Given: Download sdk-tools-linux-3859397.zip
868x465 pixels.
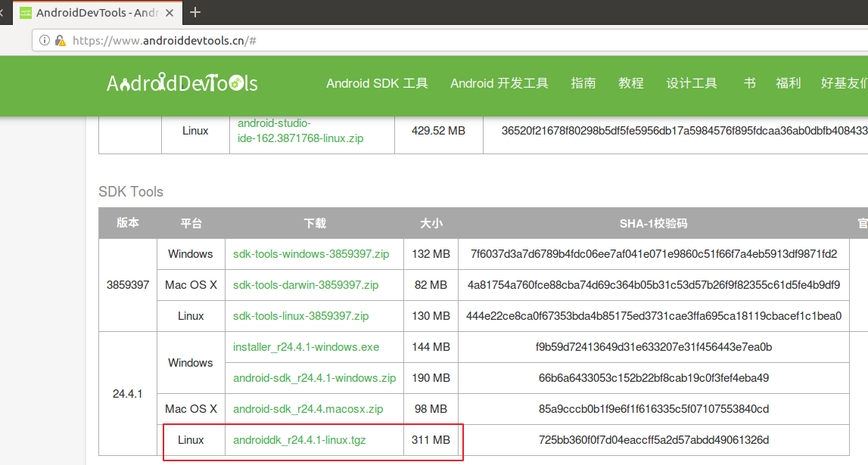Looking at the screenshot, I should pyautogui.click(x=300, y=316).
